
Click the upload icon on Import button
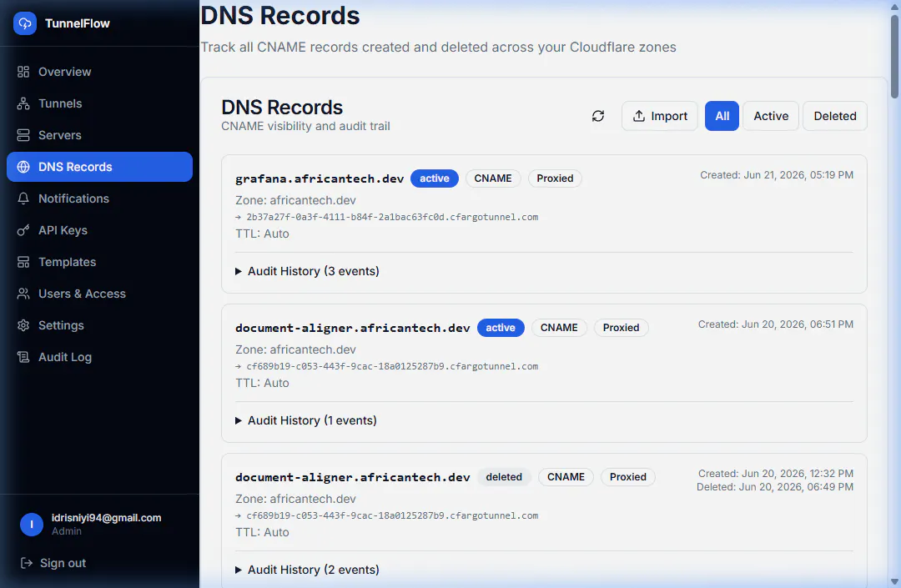638,116
